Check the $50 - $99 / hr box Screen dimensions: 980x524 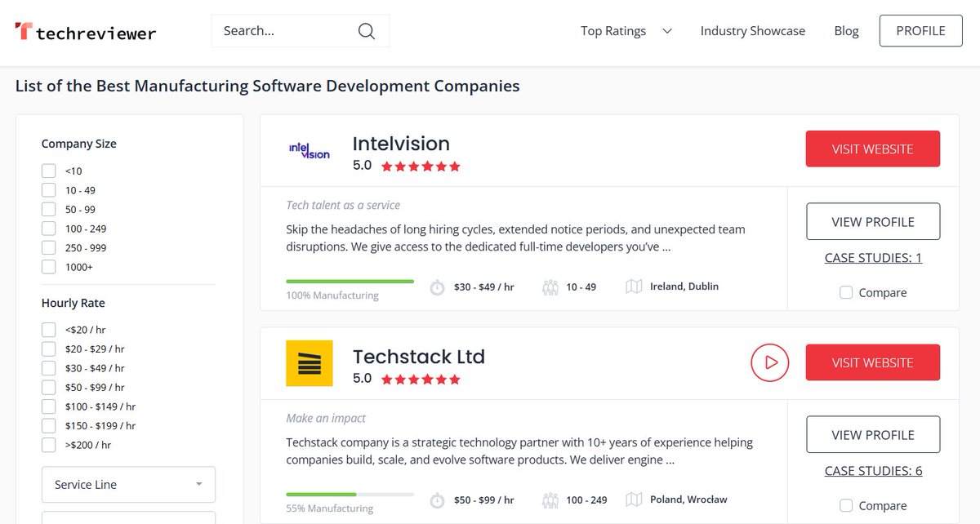click(49, 387)
